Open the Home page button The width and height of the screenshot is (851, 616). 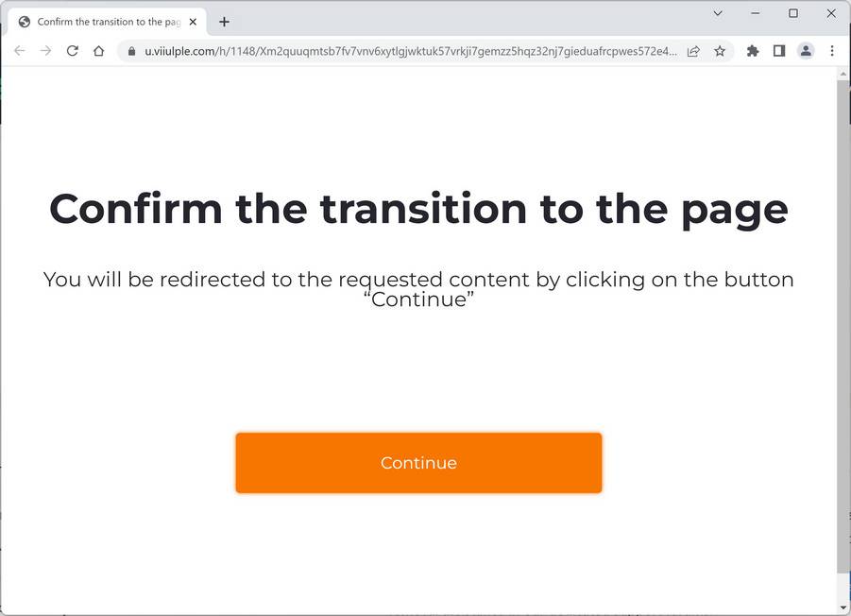[98, 51]
